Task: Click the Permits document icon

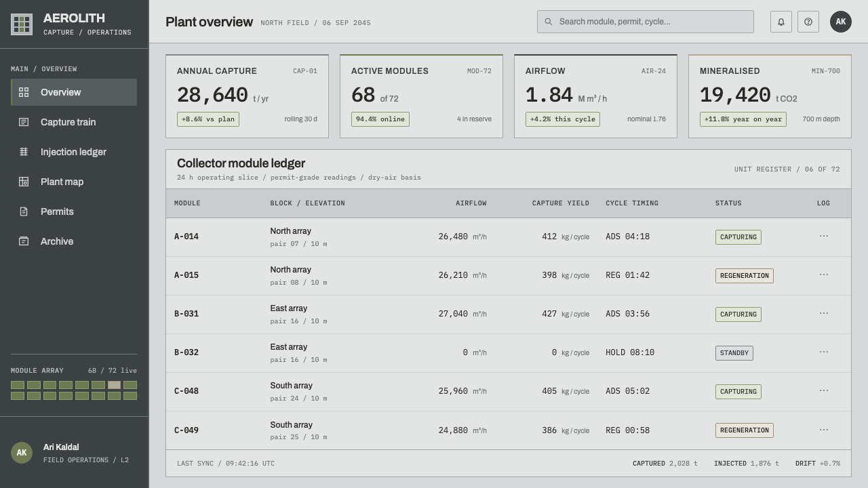Action: click(24, 211)
